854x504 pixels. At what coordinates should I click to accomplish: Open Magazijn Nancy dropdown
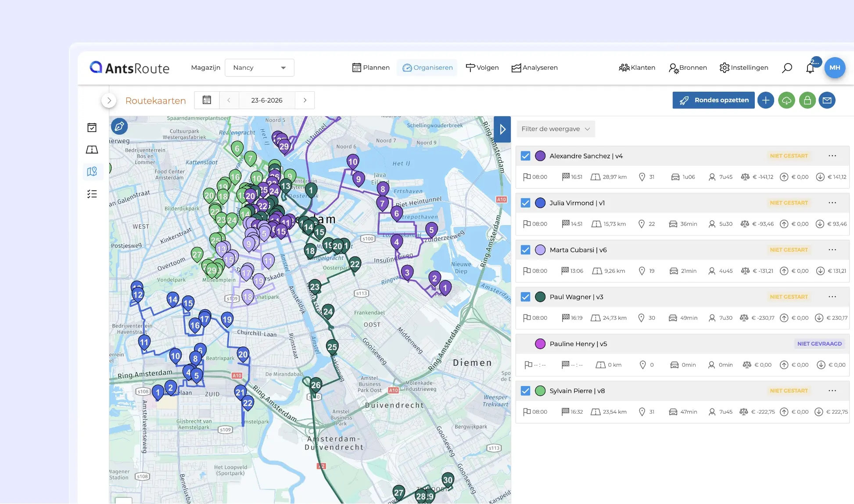259,68
